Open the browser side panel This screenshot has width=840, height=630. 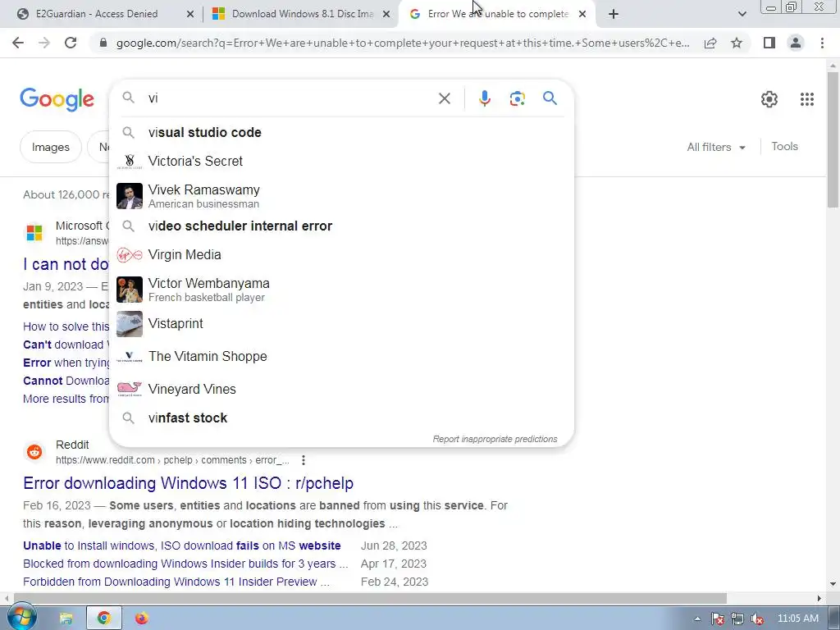pyautogui.click(x=769, y=43)
